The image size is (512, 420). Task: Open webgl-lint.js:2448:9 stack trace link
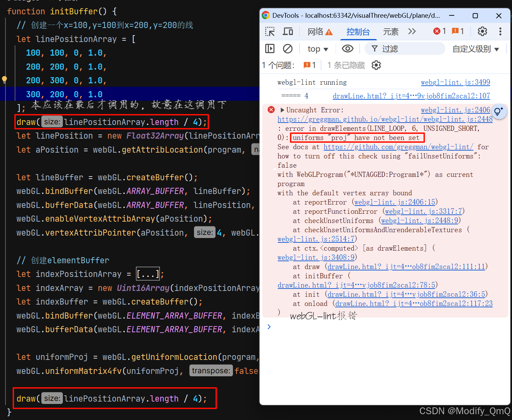[420, 221]
